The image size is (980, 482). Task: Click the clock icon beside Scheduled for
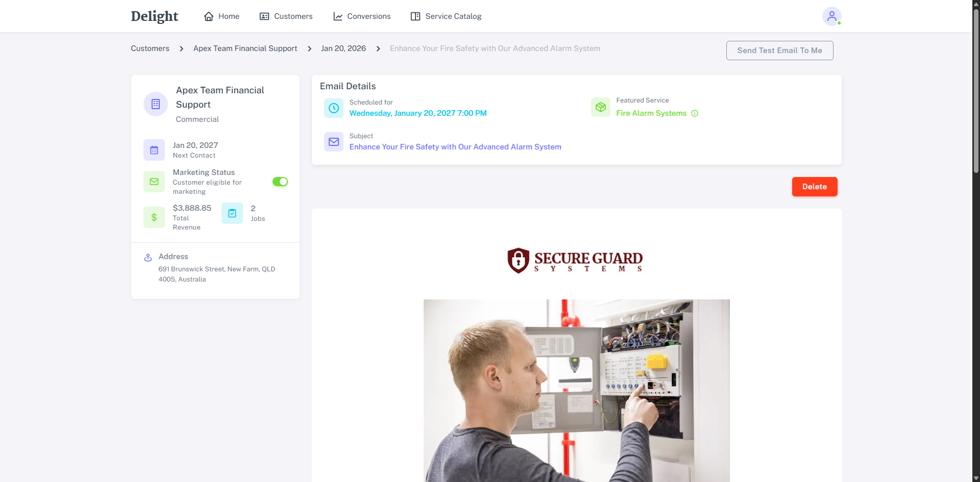(334, 108)
